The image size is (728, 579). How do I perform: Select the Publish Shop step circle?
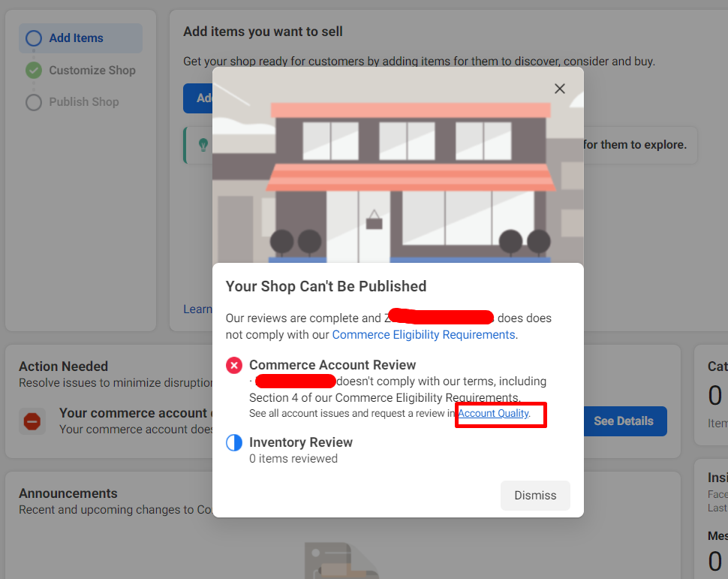[33, 102]
